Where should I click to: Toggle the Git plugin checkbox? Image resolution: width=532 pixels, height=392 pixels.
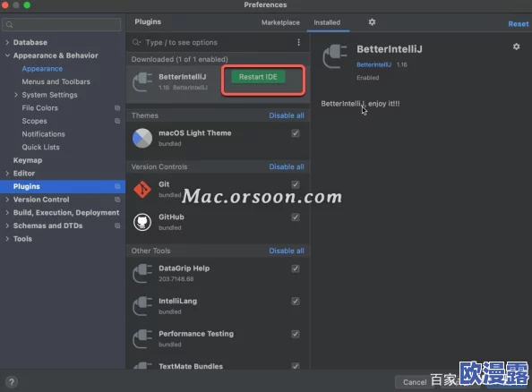[296, 184]
